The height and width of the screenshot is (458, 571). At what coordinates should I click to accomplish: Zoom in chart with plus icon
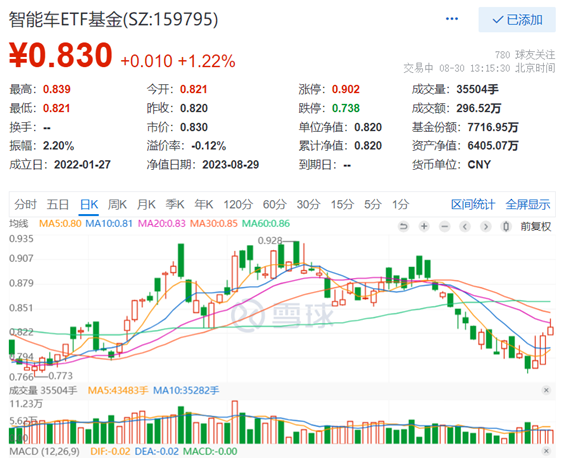[x=424, y=227]
